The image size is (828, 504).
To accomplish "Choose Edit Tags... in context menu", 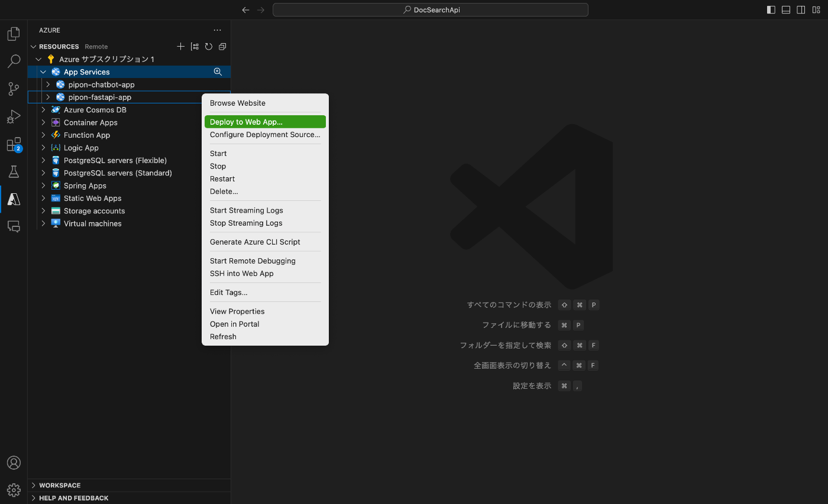I will tap(265, 292).
